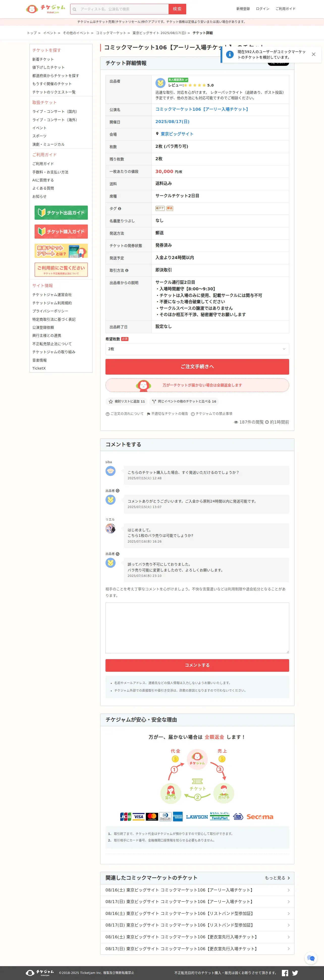Open 手数料・お支払い方法 in the sidebar
Screen dimensions: 324x980
[50, 172]
